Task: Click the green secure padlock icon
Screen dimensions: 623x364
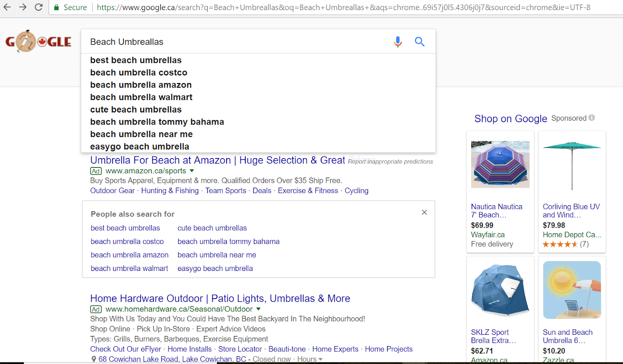Action: [x=56, y=7]
